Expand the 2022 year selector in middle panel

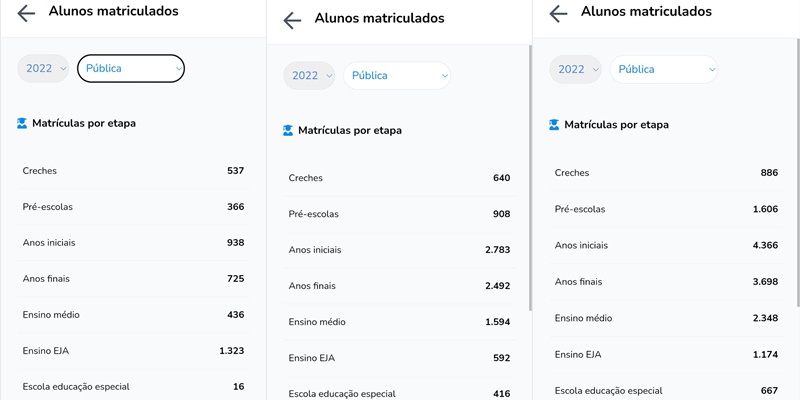click(309, 76)
